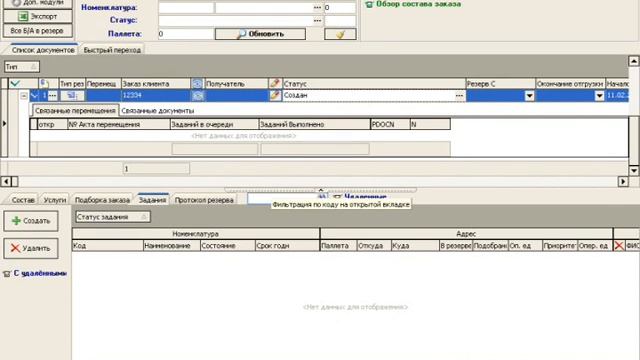Click the Срок годн column header
The width and height of the screenshot is (640, 360).
point(287,245)
